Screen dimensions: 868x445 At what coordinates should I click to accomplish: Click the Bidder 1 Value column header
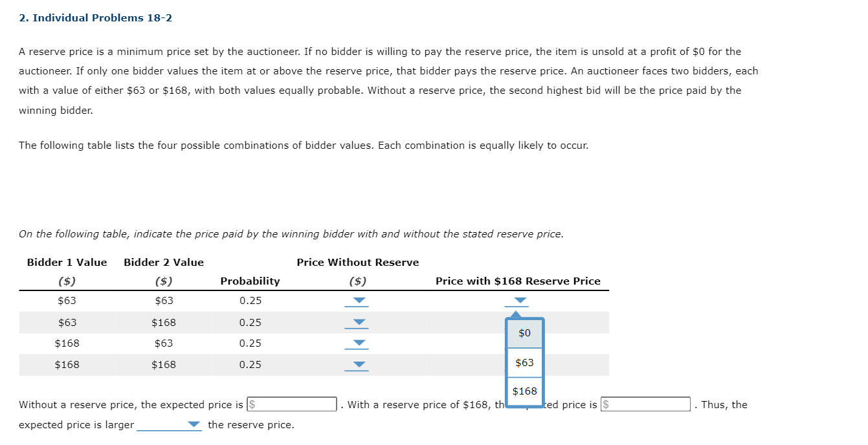point(66,262)
